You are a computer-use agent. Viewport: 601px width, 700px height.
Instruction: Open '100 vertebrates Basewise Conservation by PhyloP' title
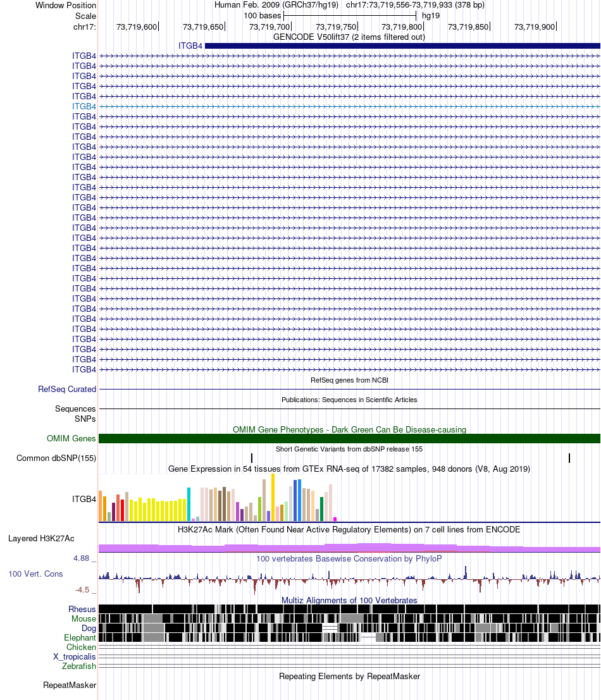click(x=349, y=558)
